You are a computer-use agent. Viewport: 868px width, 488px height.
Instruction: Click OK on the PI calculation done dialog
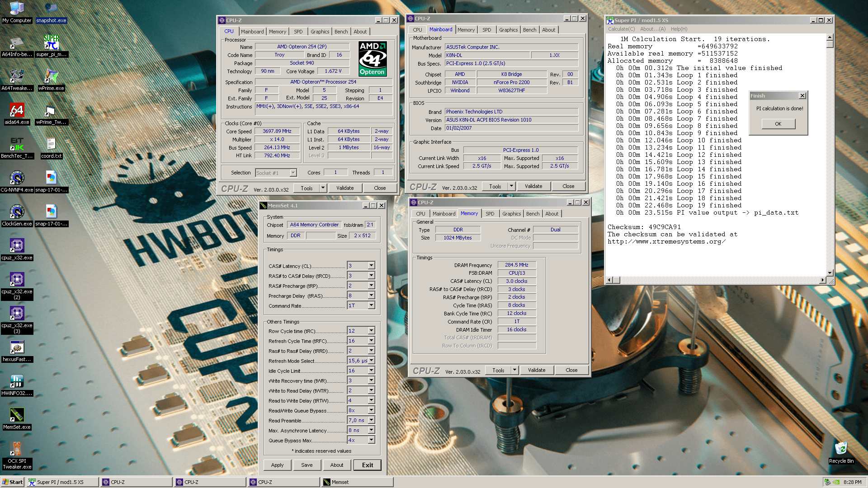pyautogui.click(x=778, y=124)
